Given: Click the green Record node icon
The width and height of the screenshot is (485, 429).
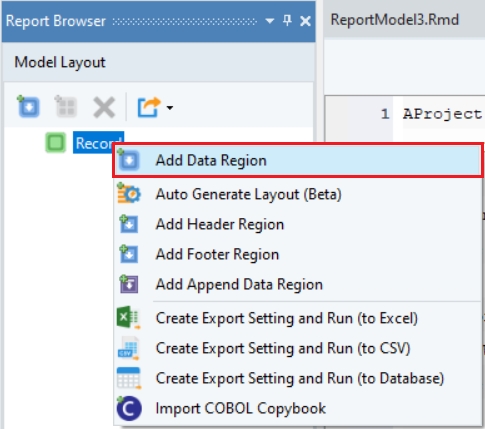Looking at the screenshot, I should [55, 143].
